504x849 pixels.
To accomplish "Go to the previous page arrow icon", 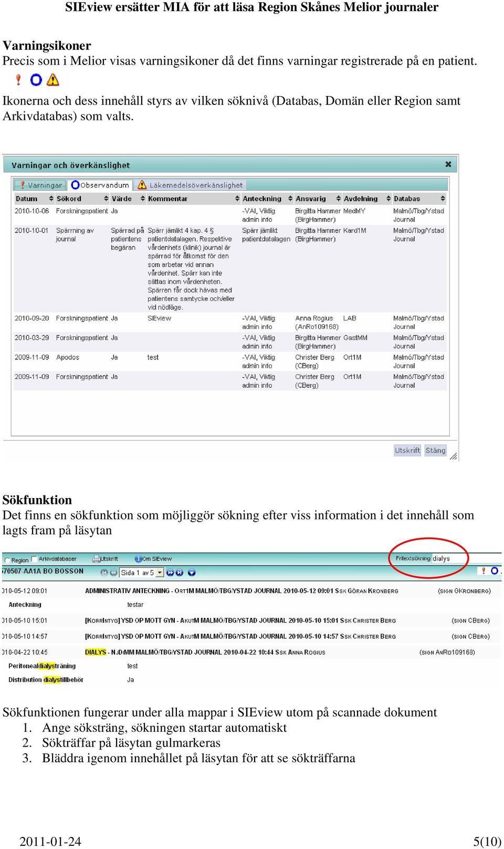I will tap(113, 573).
